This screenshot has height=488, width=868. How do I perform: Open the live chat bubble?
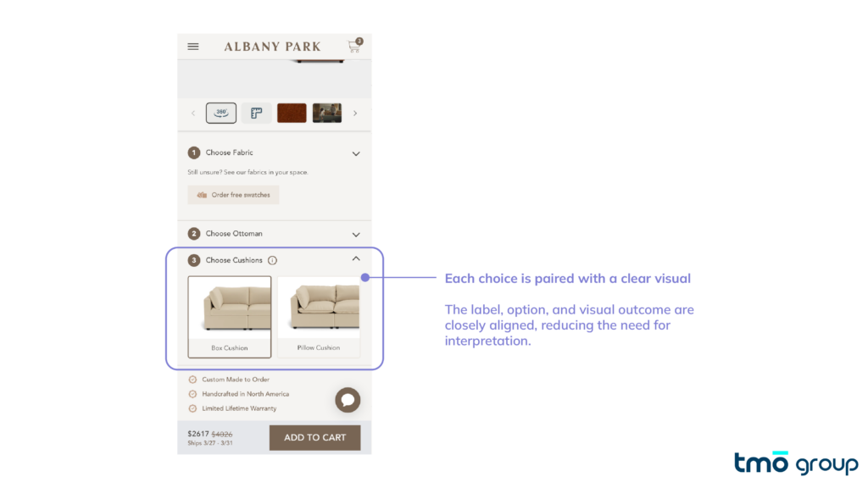[x=348, y=400]
